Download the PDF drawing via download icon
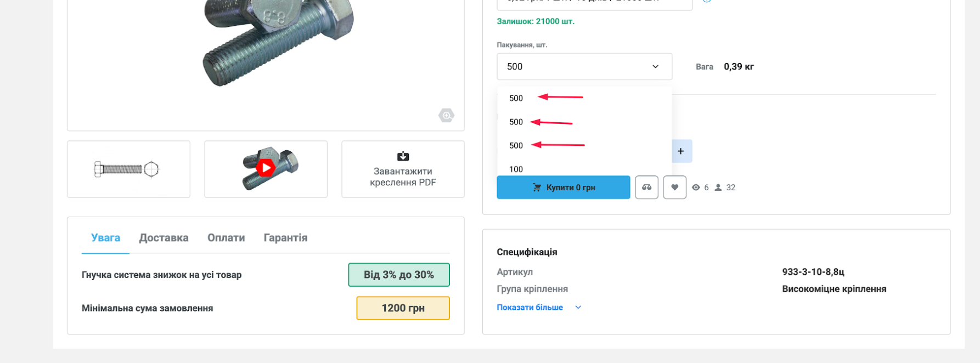The width and height of the screenshot is (980, 363). point(403,157)
